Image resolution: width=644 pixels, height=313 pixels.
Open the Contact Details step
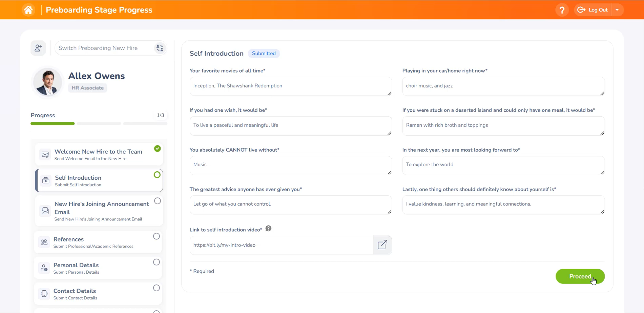[98, 294]
